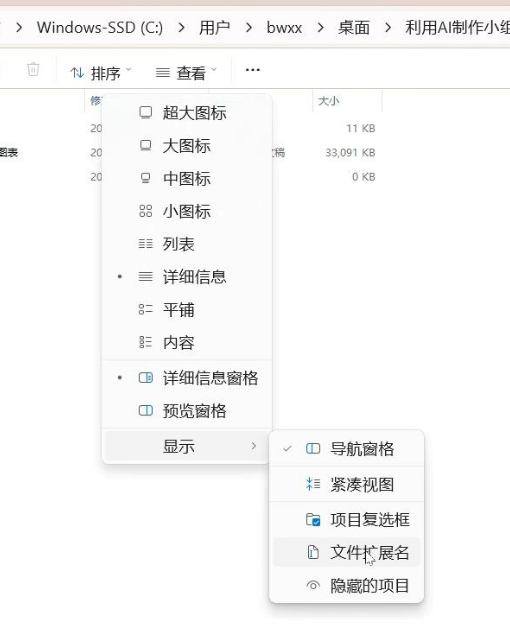Enable file name extensions (文件扩展名)
The image size is (510, 643).
tap(346, 552)
